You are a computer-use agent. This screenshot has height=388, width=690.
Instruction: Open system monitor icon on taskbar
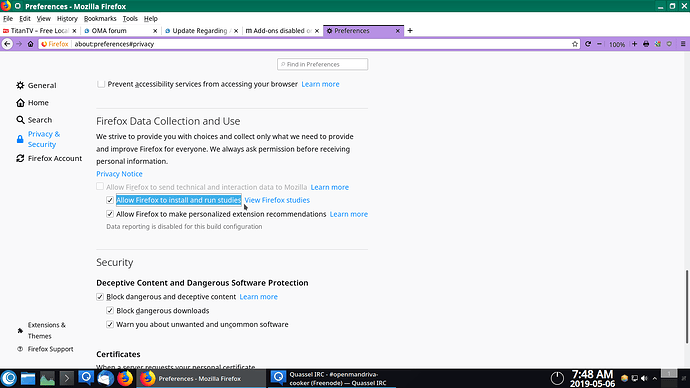[47, 378]
